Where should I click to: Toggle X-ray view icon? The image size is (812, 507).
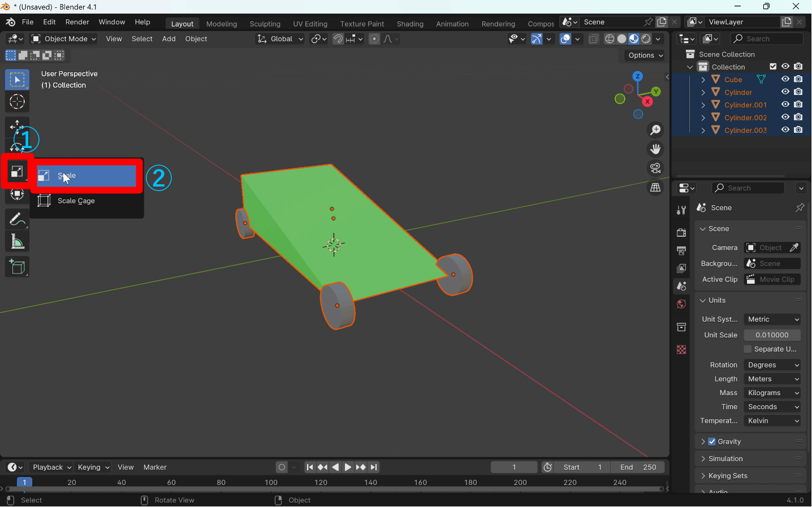click(594, 39)
